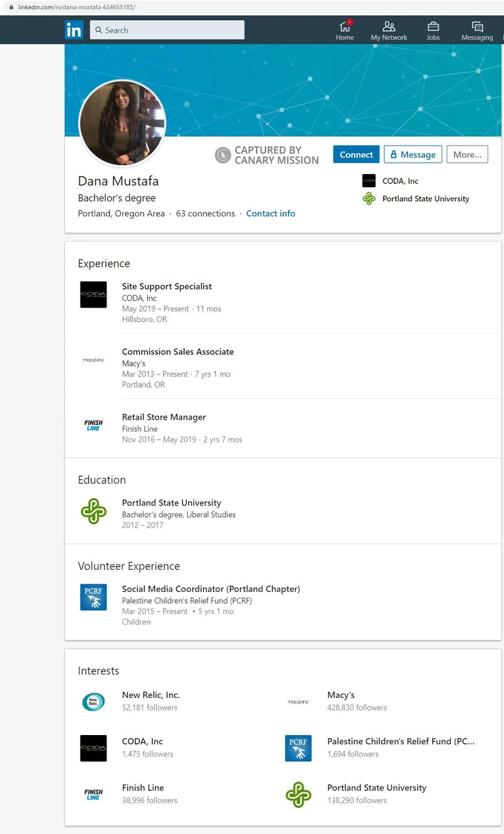Viewport: 504px width, 834px height.
Task: Click the New Relic logo in Interests
Action: click(93, 701)
